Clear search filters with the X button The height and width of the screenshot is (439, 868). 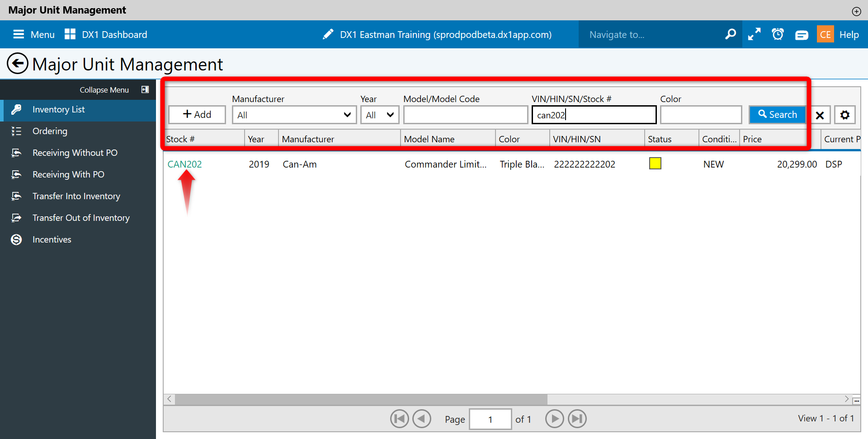[x=820, y=115]
